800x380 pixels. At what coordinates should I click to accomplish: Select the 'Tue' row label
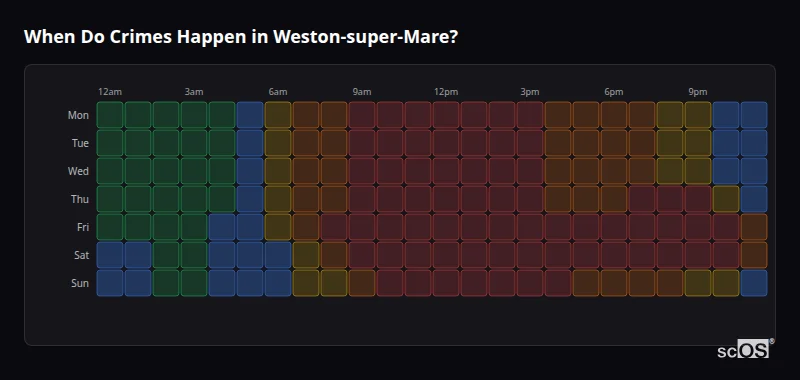coord(80,143)
